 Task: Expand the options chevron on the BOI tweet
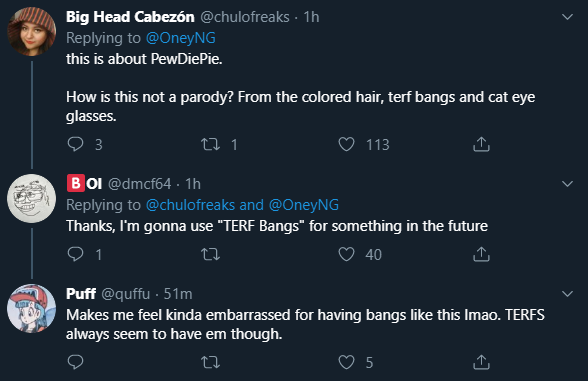click(567, 184)
